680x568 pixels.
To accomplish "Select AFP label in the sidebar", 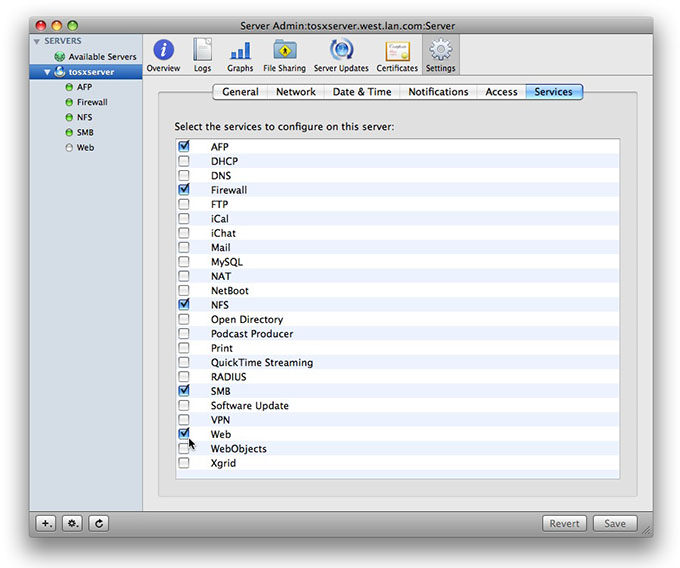I will [85, 87].
